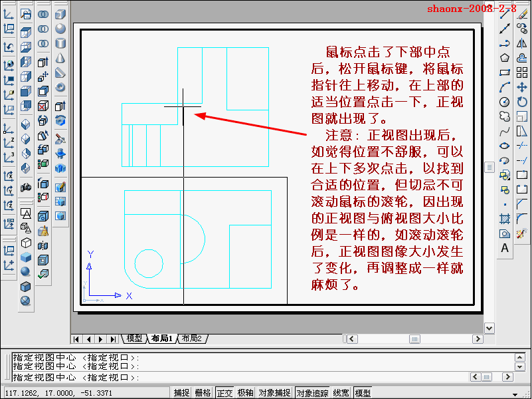This screenshot has height=399, width=532.
Task: Click the command line scroll-right arrow
Action: pyautogui.click(x=507, y=376)
